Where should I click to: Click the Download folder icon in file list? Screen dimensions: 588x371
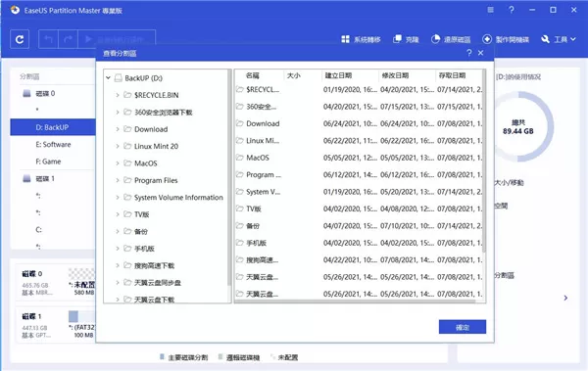click(x=240, y=123)
